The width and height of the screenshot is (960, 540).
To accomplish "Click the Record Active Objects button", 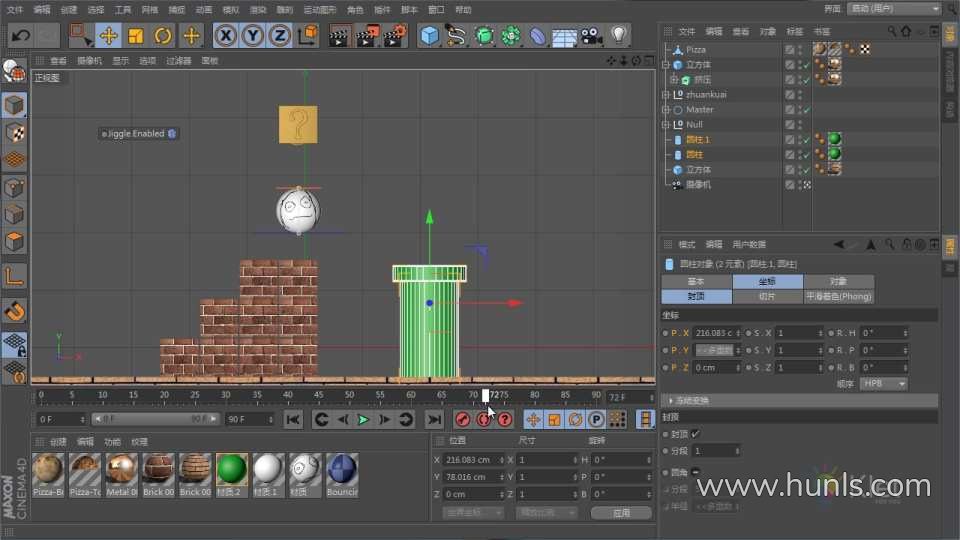I will [463, 419].
